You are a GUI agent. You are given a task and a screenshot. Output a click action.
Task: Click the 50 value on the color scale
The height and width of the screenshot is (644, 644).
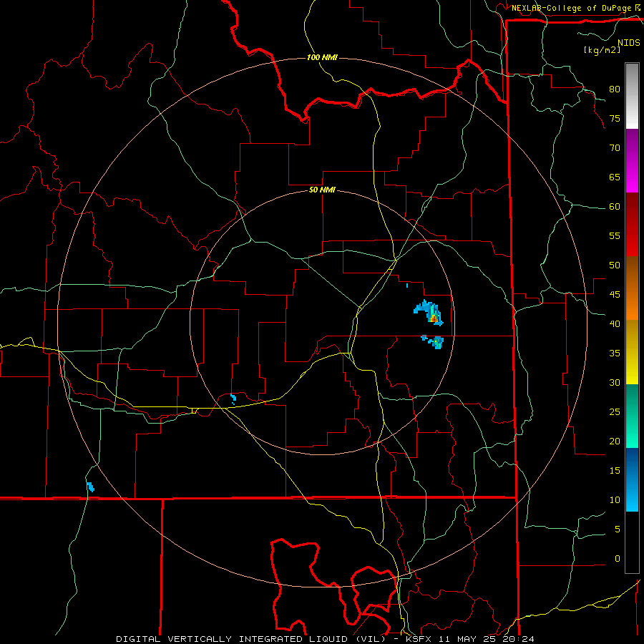pyautogui.click(x=615, y=265)
